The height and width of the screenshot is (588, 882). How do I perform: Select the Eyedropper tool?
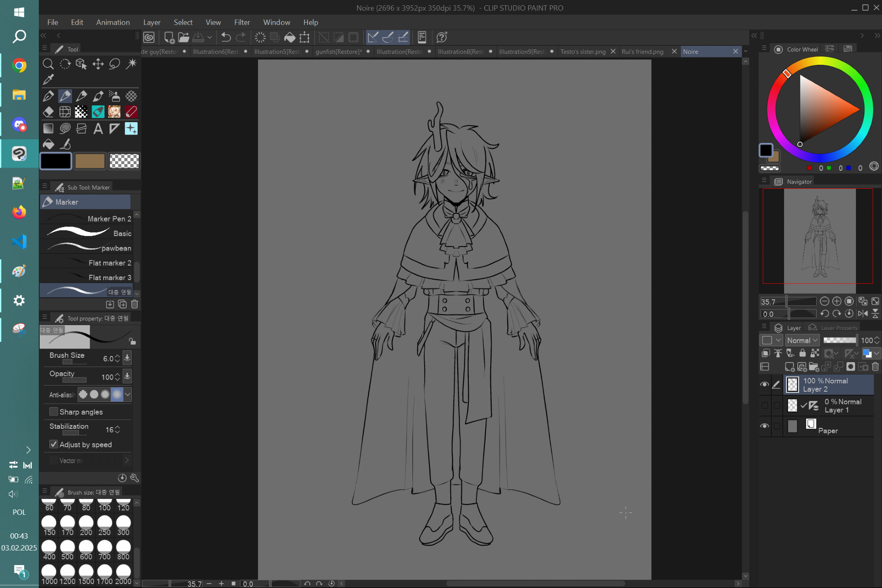[48, 80]
